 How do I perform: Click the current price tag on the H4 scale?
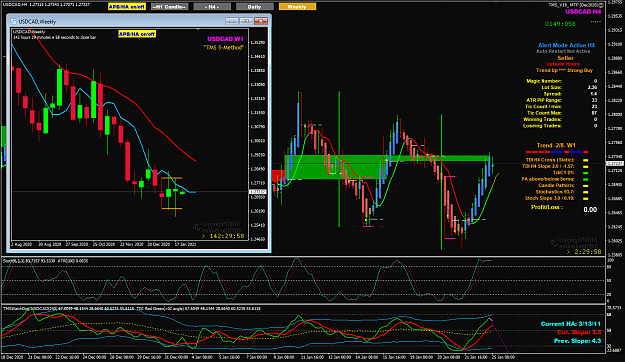point(614,164)
